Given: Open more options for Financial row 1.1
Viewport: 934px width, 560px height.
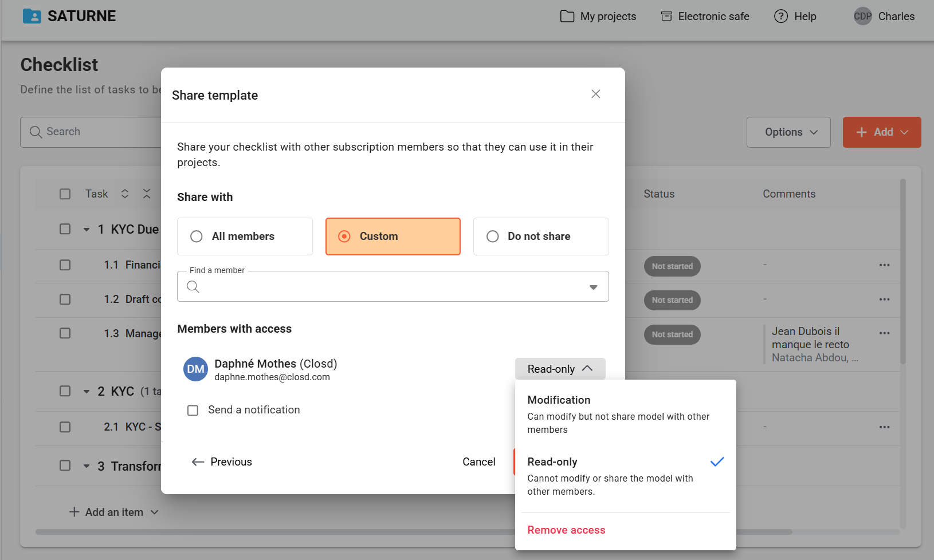Looking at the screenshot, I should click(884, 265).
